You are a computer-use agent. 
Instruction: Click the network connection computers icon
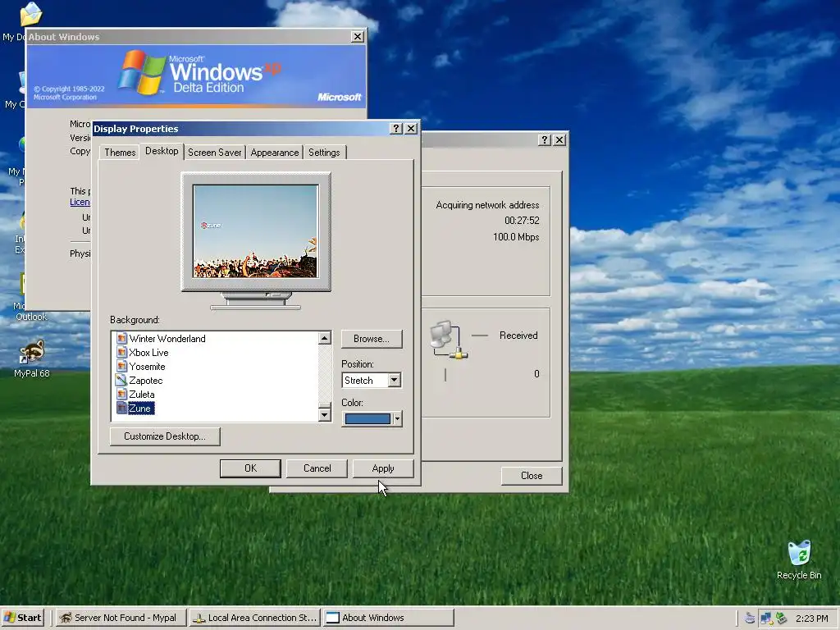449,340
